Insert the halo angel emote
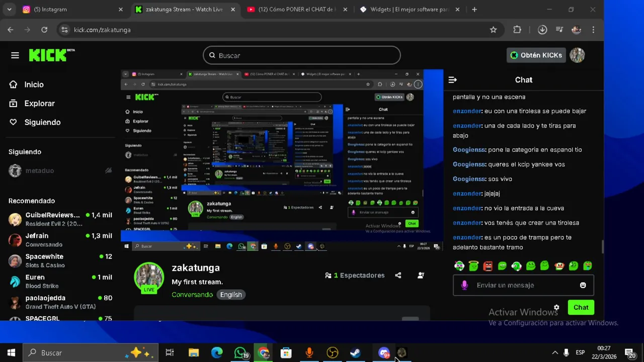 (x=473, y=265)
